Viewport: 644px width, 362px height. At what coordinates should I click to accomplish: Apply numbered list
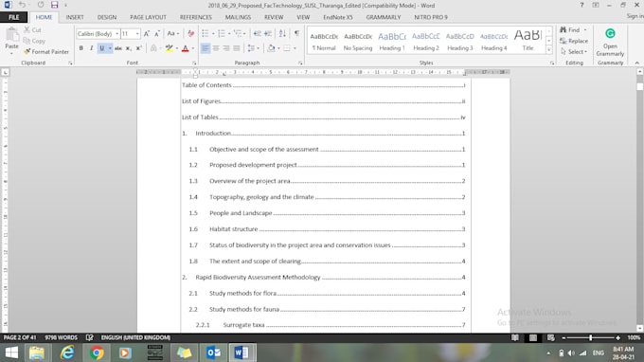222,33
